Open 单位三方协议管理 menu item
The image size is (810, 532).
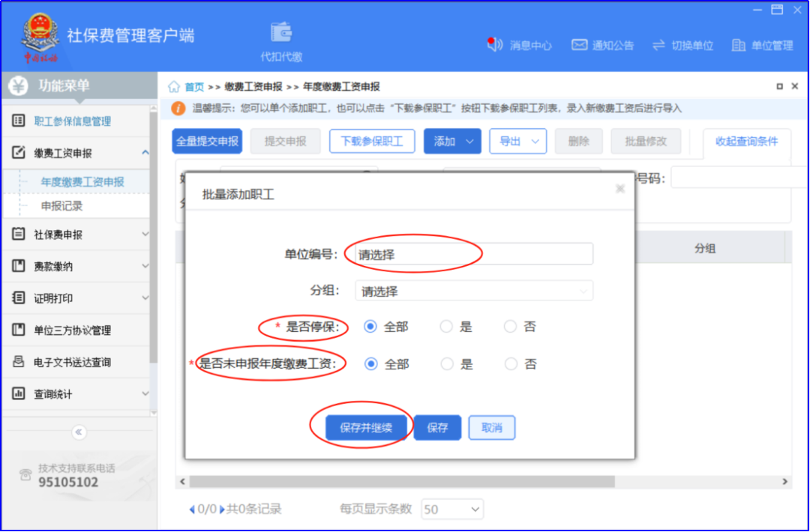click(76, 330)
